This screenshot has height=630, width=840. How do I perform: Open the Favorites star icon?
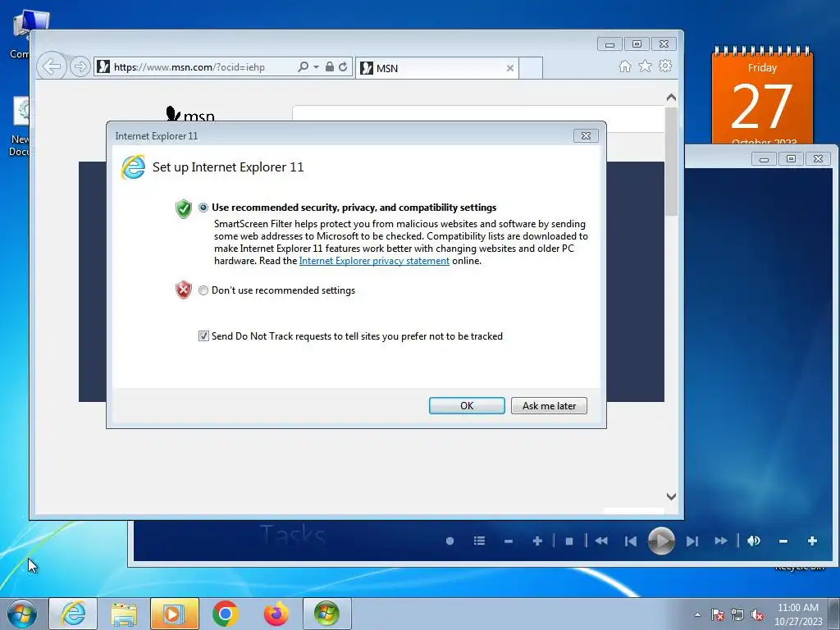(x=645, y=66)
